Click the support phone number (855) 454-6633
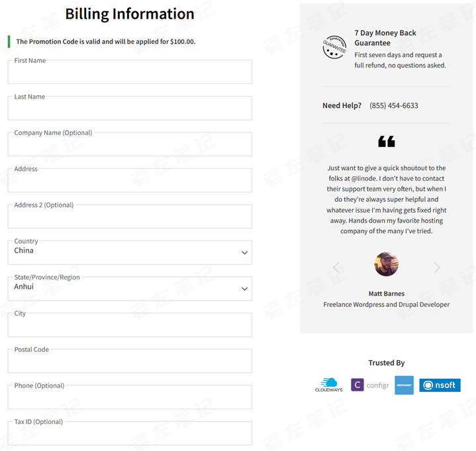The width and height of the screenshot is (476, 451). (x=394, y=105)
